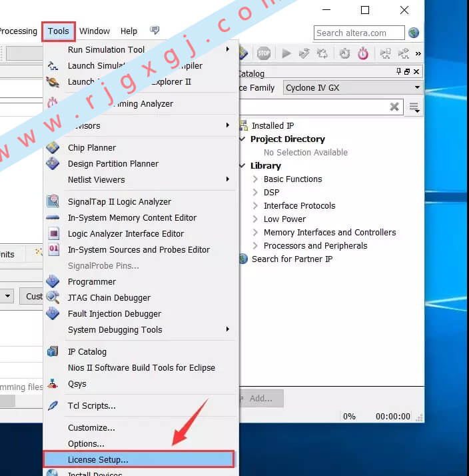
Task: Click the gate-level simulation toolbar icon
Action: [x=404, y=53]
